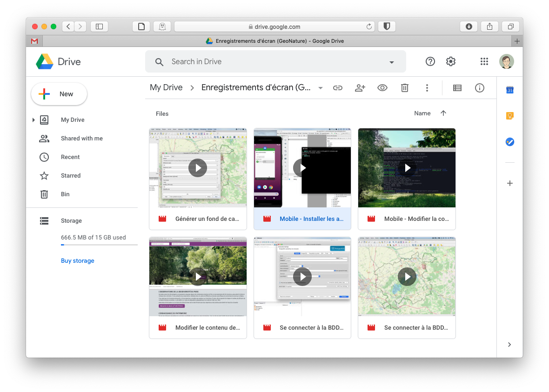This screenshot has height=392, width=549.
Task: Click the Name sort label
Action: pos(422,113)
